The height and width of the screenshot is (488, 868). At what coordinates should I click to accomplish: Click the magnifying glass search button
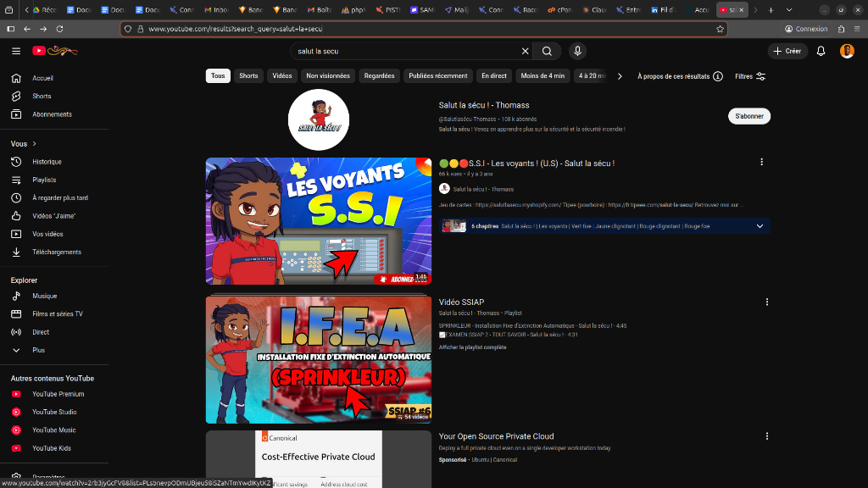(547, 51)
